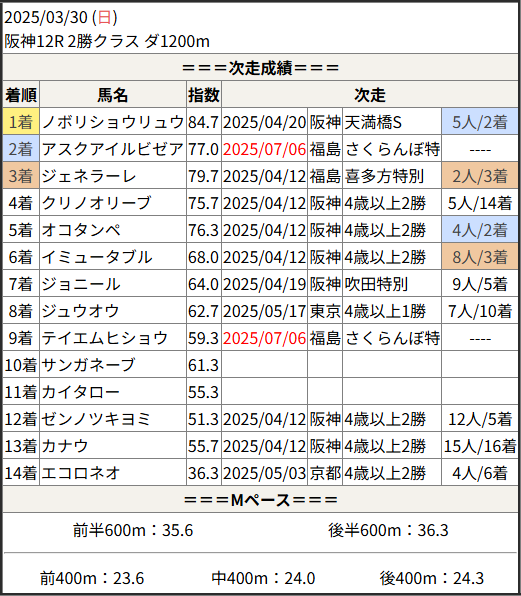Select the 次走成績 section header
521x596 pixels.
260,68
